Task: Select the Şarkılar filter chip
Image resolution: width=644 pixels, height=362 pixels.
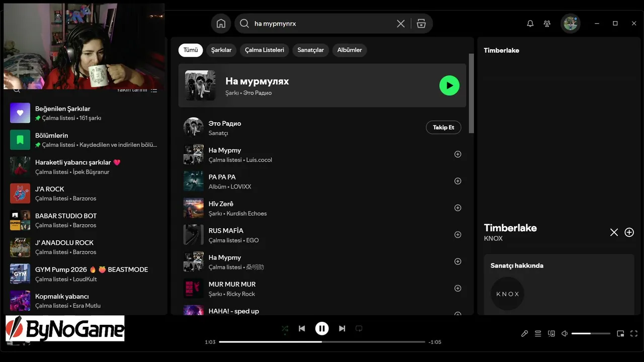Action: (221, 50)
